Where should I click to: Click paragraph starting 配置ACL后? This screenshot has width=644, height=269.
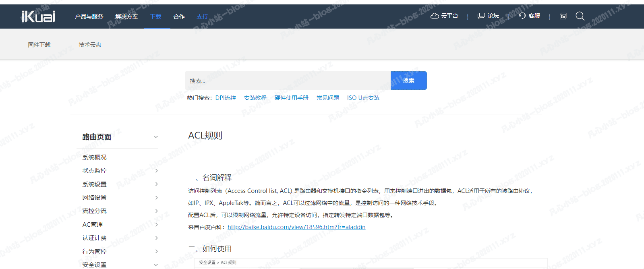[292, 215]
